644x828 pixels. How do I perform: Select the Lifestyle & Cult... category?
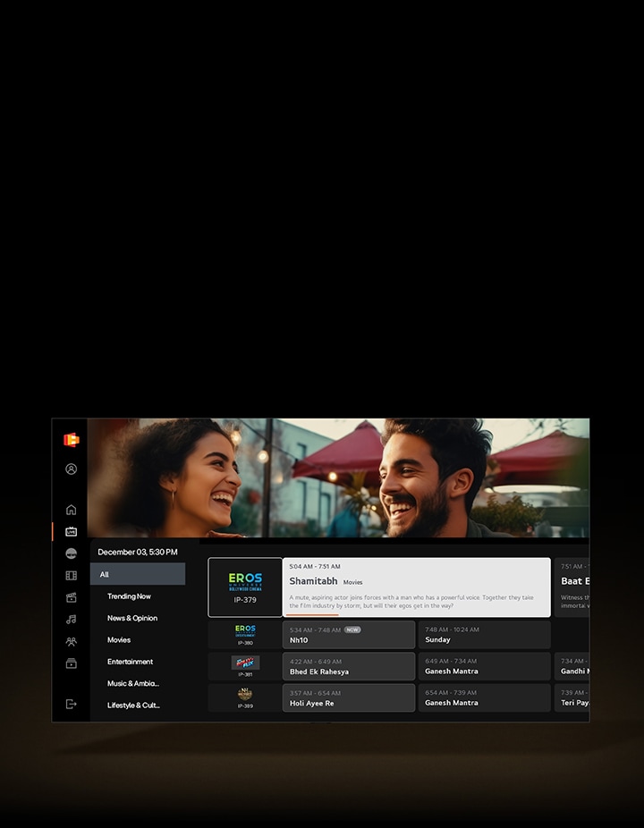click(x=133, y=705)
